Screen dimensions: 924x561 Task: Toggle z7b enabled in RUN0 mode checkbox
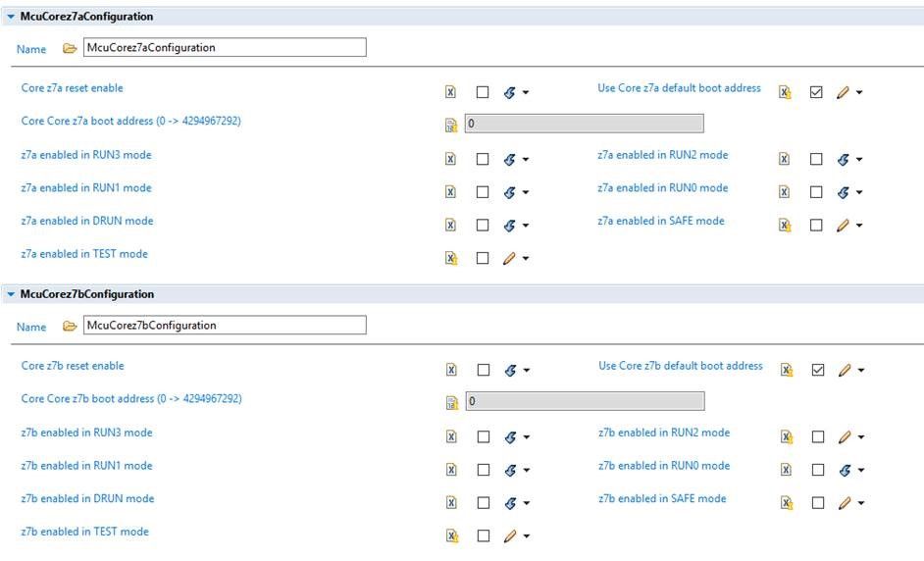pyautogui.click(x=817, y=470)
